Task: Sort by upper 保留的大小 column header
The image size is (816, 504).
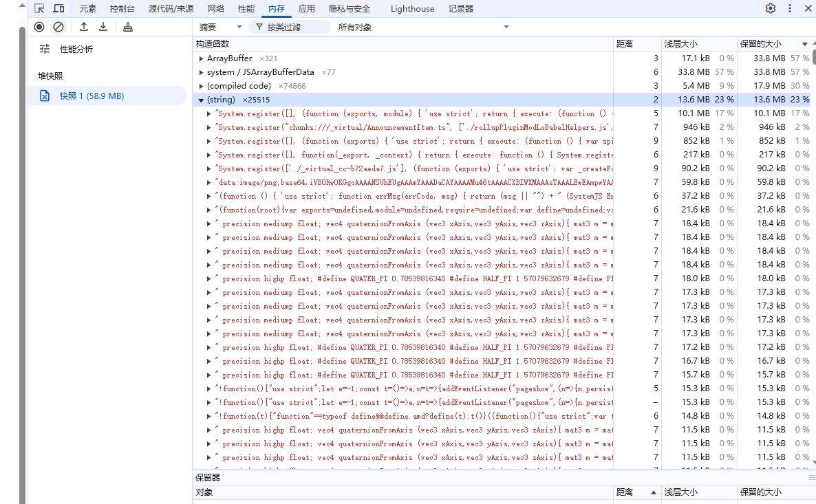Action: click(774, 44)
